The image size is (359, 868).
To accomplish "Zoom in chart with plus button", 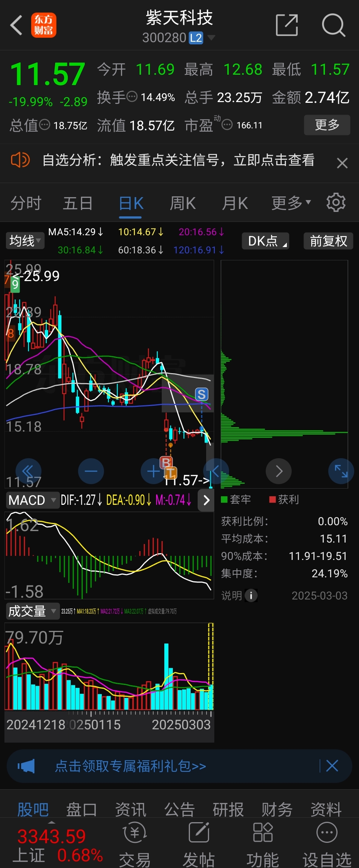I will pyautogui.click(x=153, y=471).
